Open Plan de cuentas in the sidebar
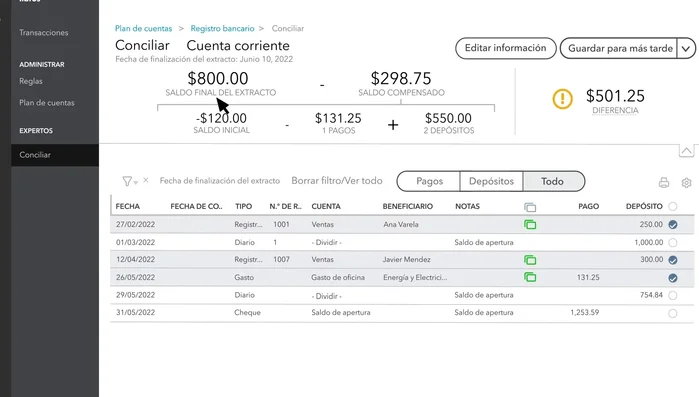This screenshot has width=699, height=397. click(47, 102)
